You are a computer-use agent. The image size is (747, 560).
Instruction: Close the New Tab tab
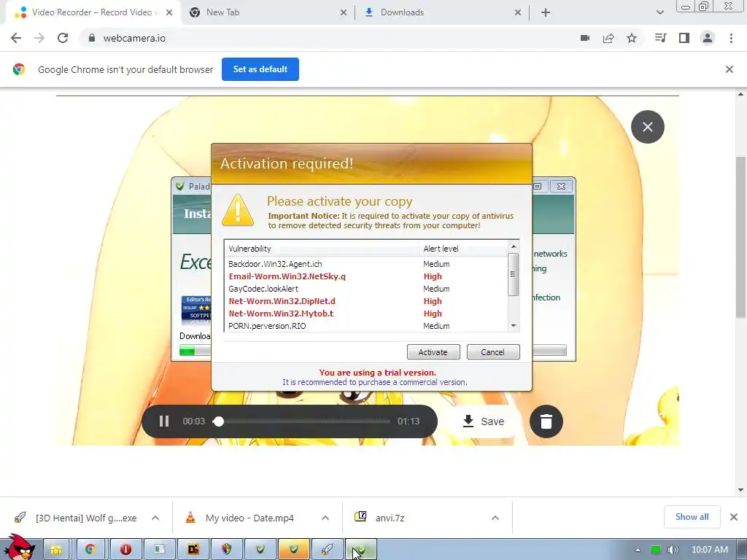tap(344, 12)
